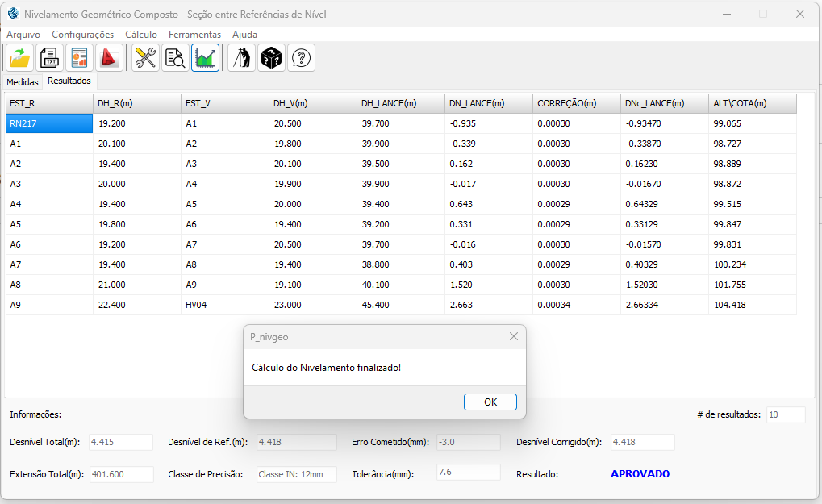
Task: Click the green graph calculation icon
Action: [x=205, y=57]
